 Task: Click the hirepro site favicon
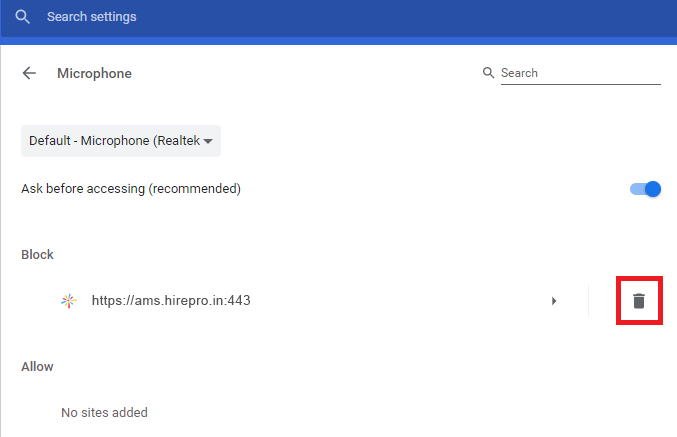(x=67, y=300)
